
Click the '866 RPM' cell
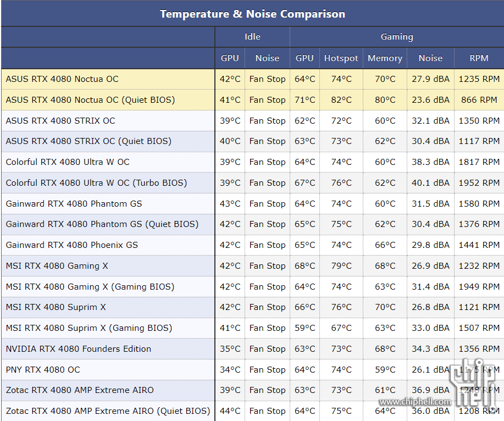pyautogui.click(x=479, y=100)
